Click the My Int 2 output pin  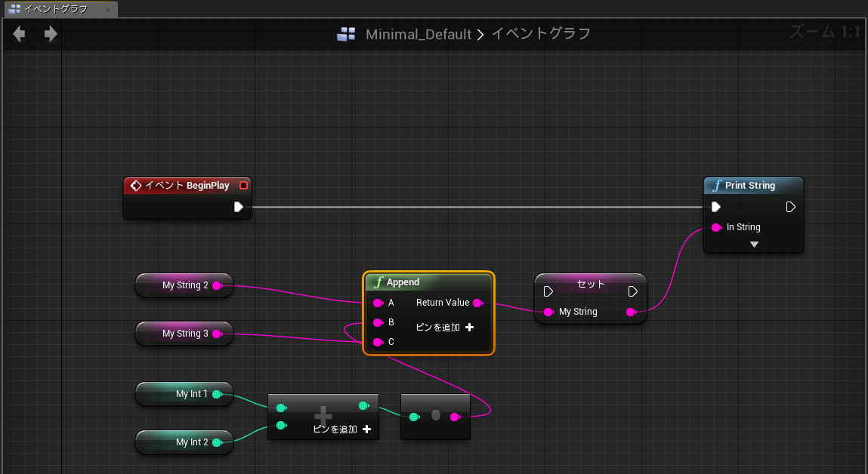(x=218, y=442)
